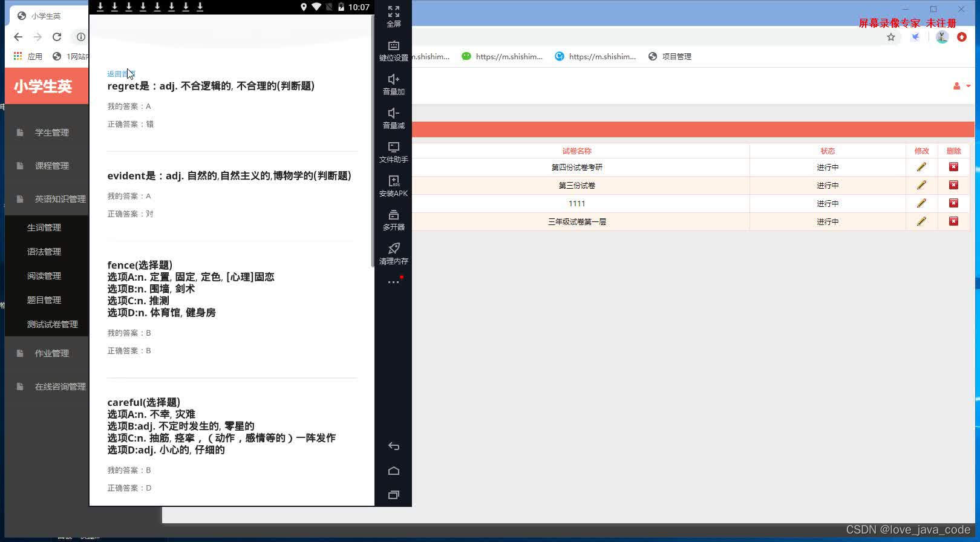Open the blue-icon m.shishim bookmark
This screenshot has width=980, height=542.
(595, 56)
